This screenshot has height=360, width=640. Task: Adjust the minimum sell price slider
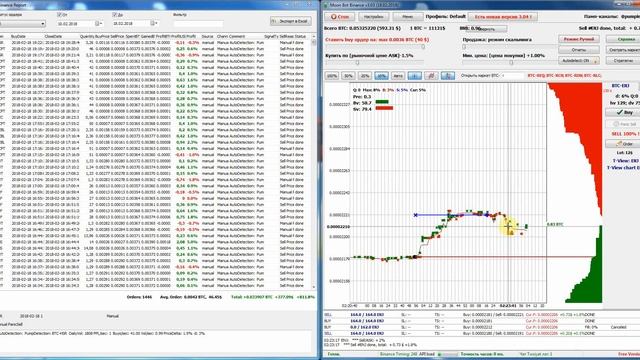[511, 62]
